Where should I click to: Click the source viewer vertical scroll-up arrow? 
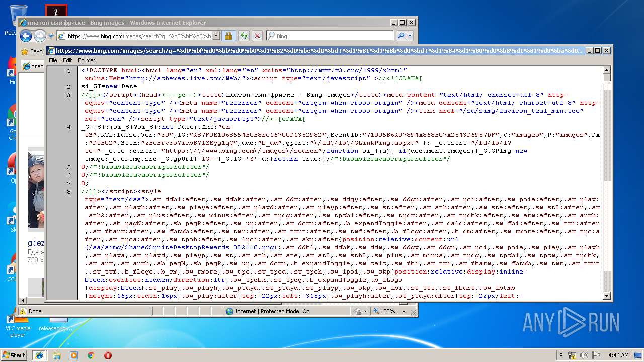coord(607,70)
